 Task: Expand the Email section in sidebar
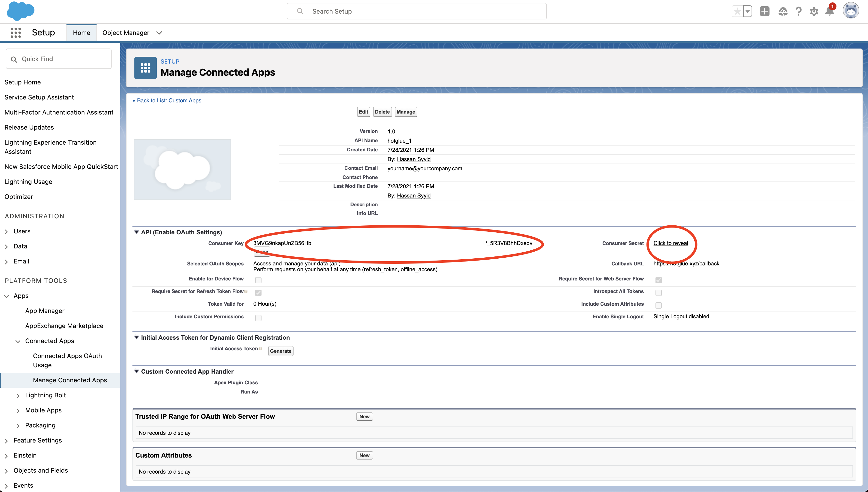pyautogui.click(x=6, y=262)
